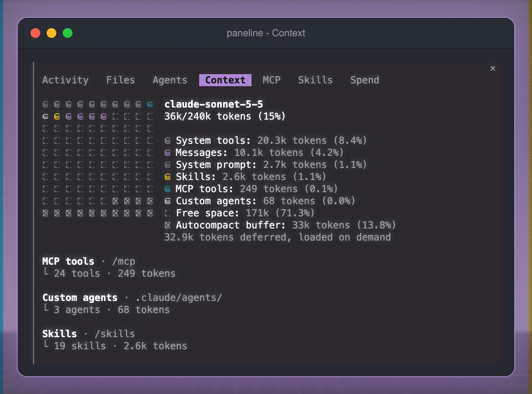Click the cyan MCP tools legend icon
The image size is (532, 394).
tap(168, 189)
